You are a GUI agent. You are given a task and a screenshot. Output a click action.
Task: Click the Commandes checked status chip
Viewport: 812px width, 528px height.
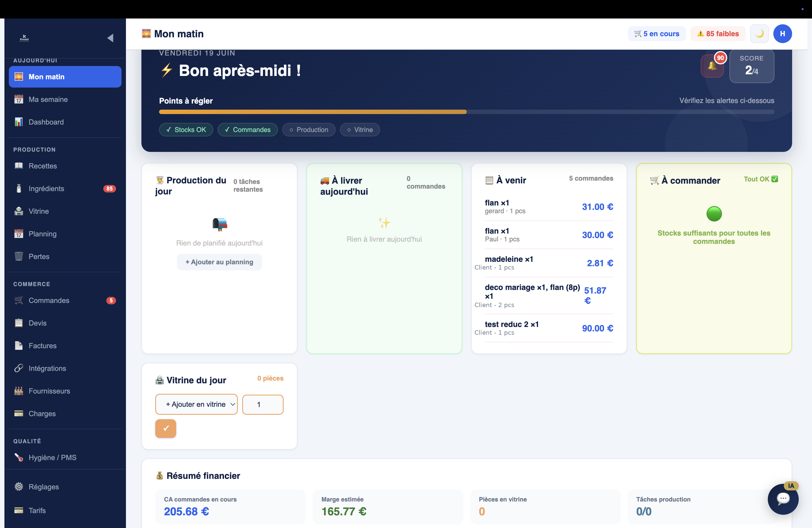pos(248,130)
